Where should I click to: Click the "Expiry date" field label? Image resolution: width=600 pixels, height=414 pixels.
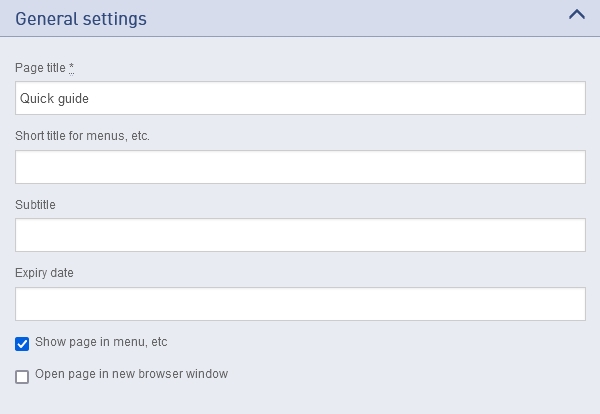click(x=44, y=272)
